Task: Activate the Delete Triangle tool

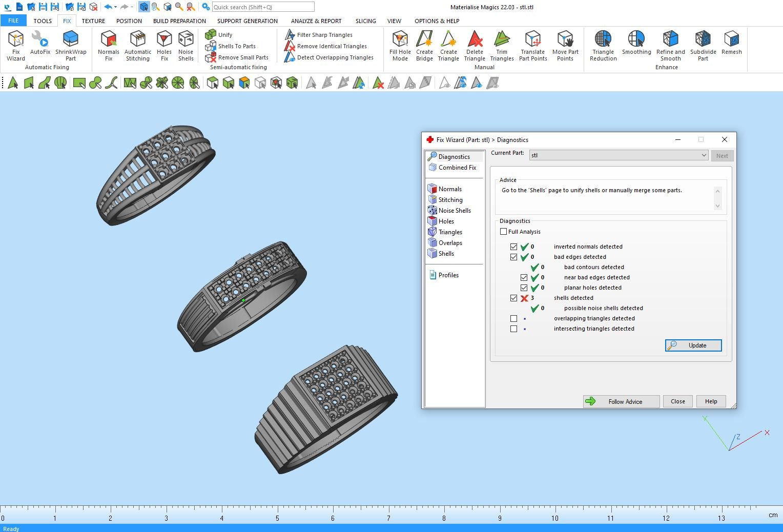Action: click(x=475, y=45)
